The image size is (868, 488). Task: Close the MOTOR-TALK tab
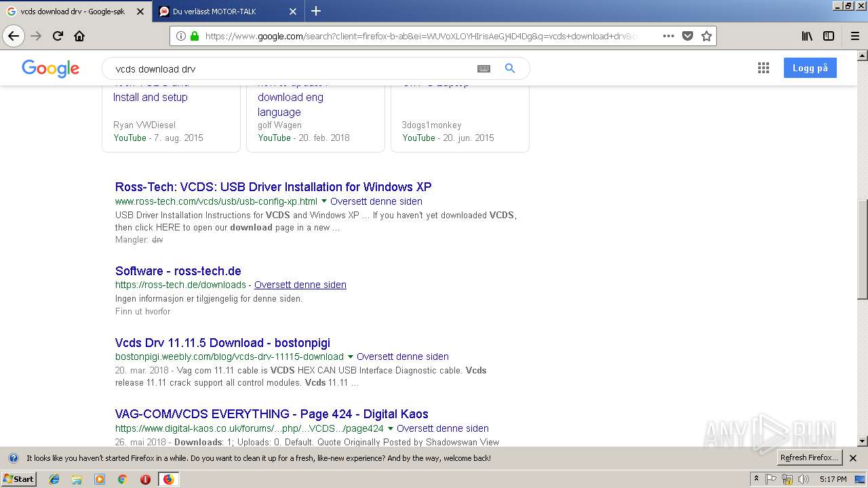(x=293, y=12)
